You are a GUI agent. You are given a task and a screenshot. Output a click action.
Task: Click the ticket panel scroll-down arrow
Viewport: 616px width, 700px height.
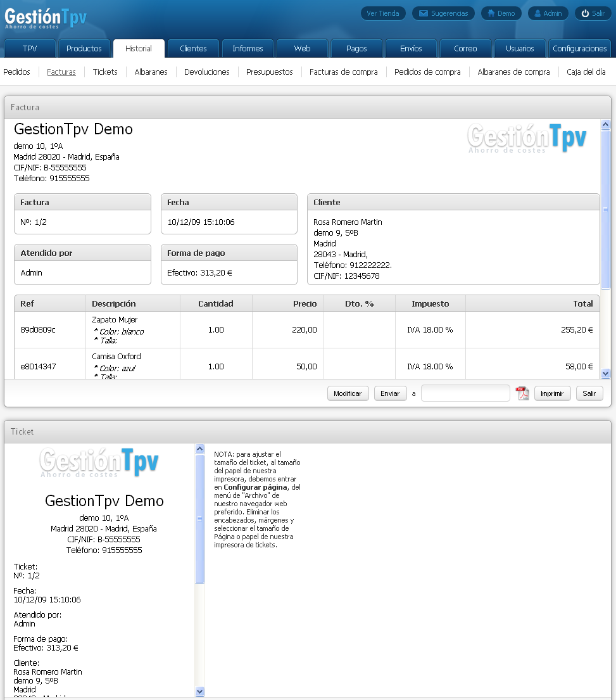pos(200,692)
